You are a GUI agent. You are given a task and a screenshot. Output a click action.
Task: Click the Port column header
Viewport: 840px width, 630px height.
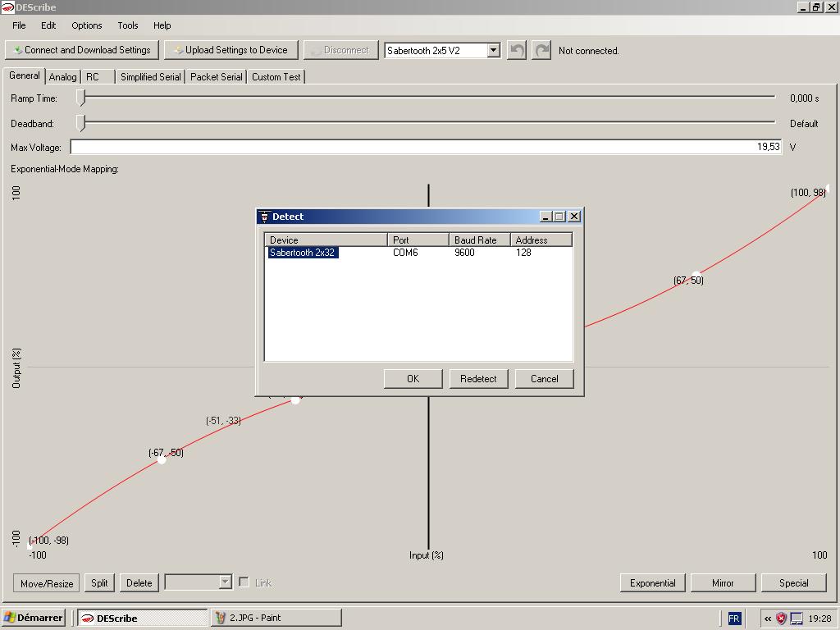click(x=418, y=240)
